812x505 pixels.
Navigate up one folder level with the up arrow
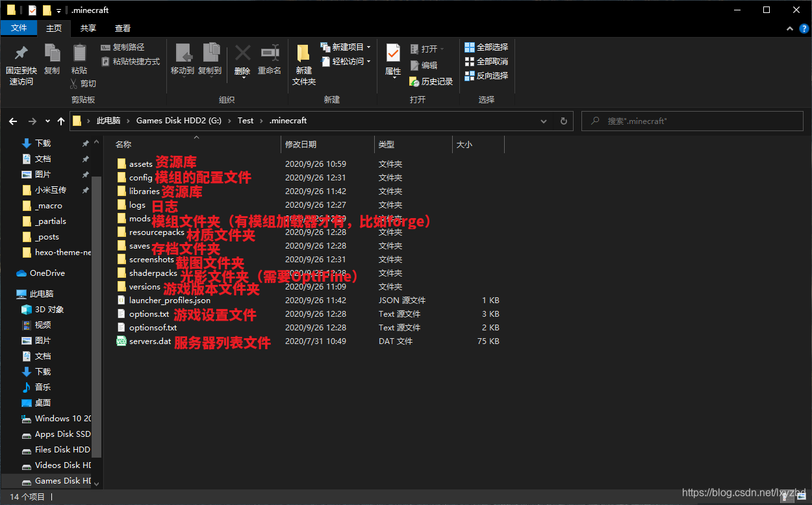tap(61, 121)
